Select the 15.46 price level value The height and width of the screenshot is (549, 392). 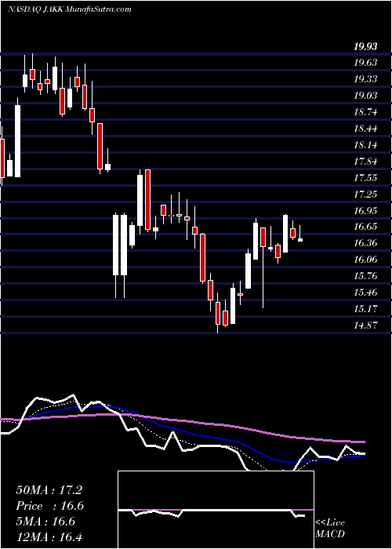point(366,293)
